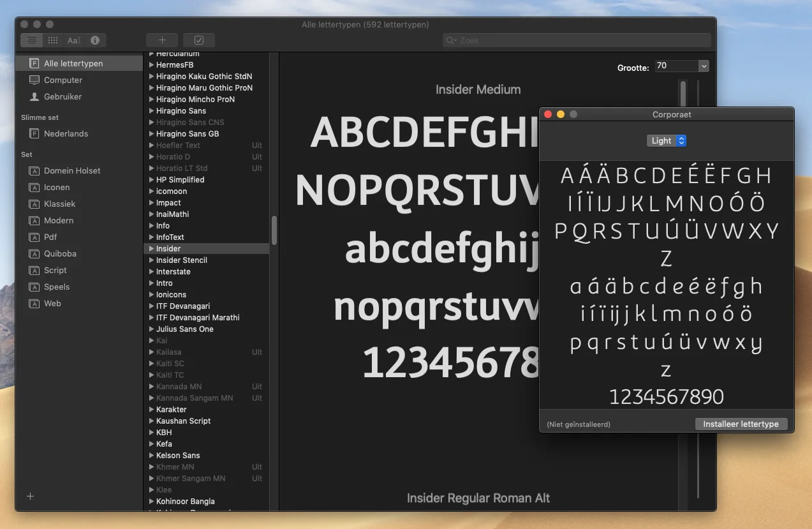Expand the HP Simplified font family

pos(152,180)
